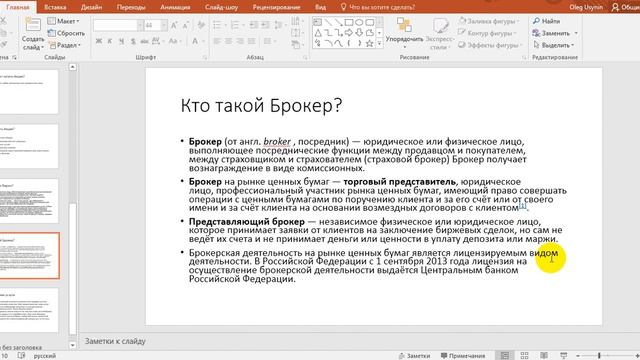Toggle italic (К) formatting
This screenshot has width=640, height=360.
click(109, 41)
